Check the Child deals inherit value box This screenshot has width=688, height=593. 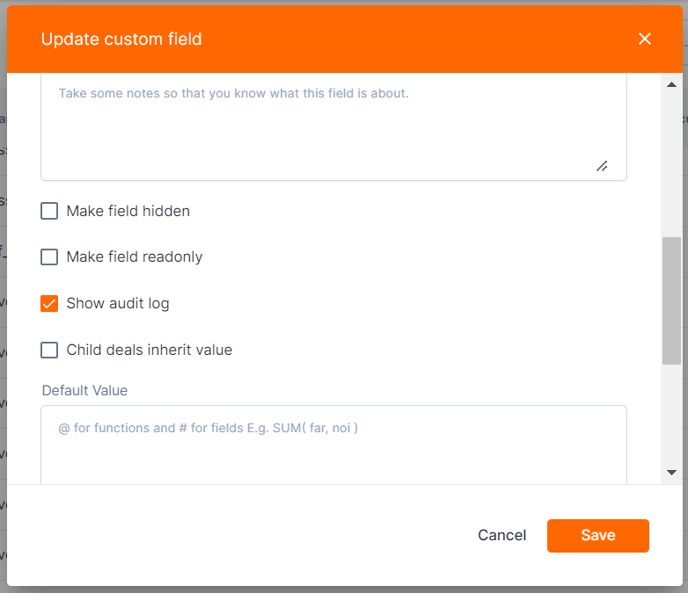coord(49,350)
